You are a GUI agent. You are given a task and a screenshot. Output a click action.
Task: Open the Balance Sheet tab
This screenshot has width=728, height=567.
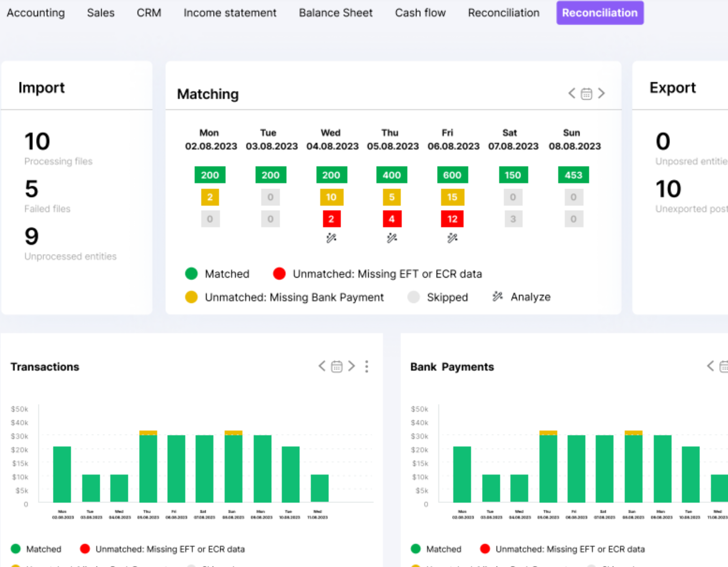336,13
